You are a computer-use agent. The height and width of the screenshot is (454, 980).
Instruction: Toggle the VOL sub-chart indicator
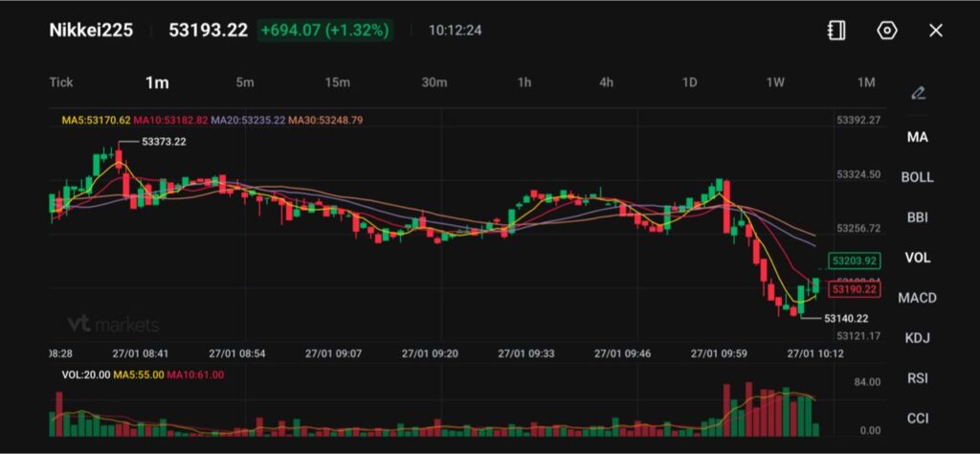point(917,258)
